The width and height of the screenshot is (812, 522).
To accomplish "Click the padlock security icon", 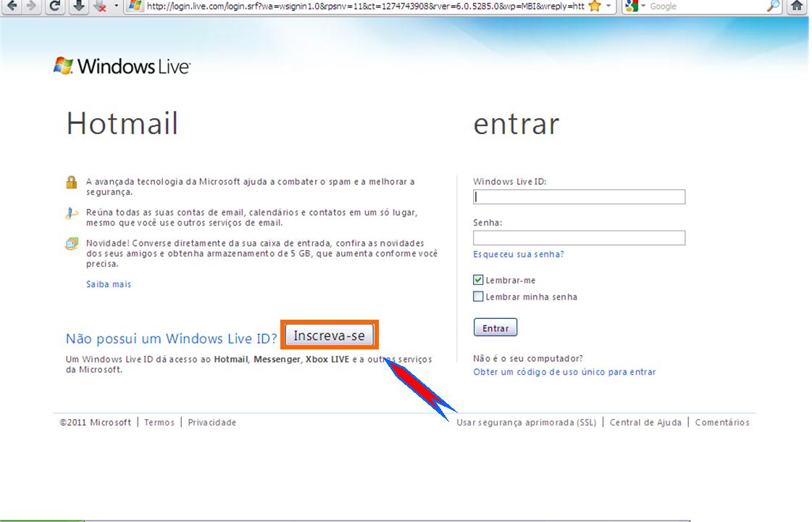I will [72, 183].
